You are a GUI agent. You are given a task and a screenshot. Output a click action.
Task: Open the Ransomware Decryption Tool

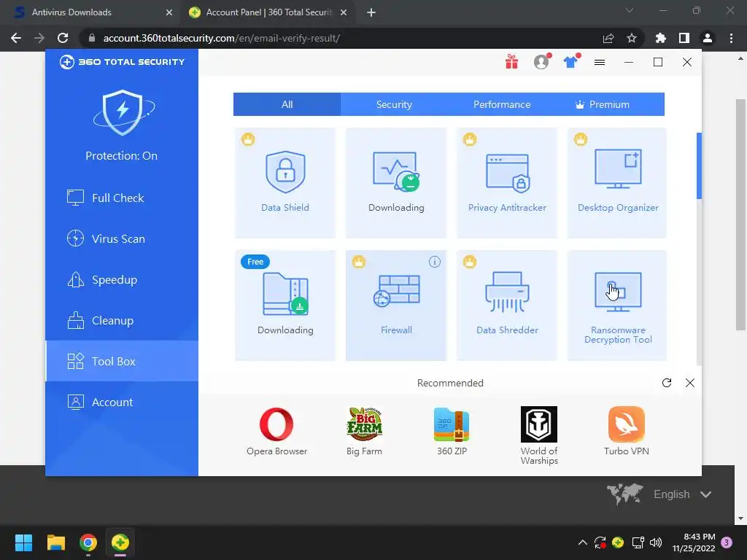[x=617, y=306]
